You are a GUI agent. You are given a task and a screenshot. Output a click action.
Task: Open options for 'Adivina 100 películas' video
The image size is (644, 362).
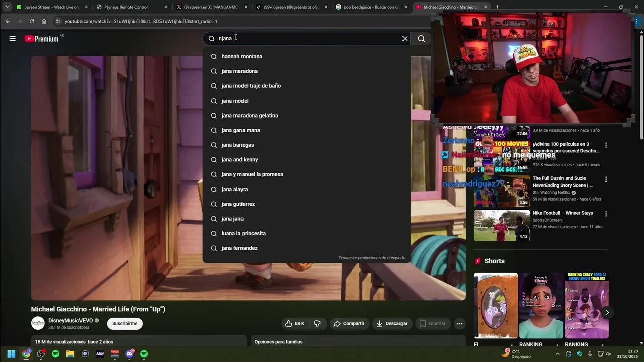point(606,145)
